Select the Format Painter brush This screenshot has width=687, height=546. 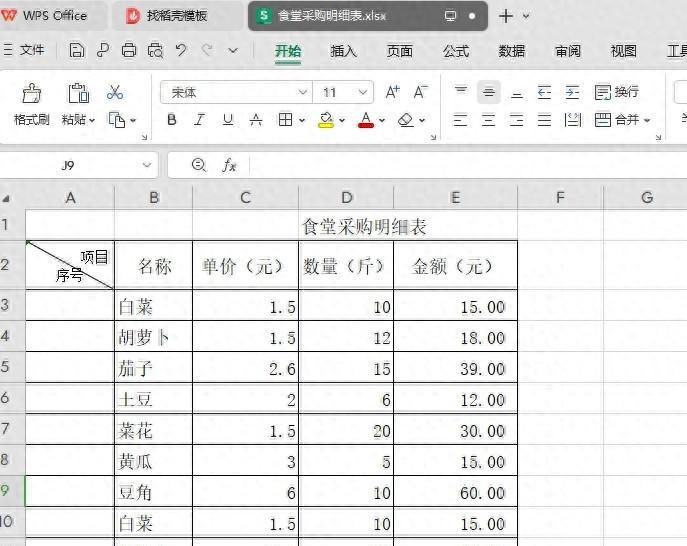[x=32, y=93]
